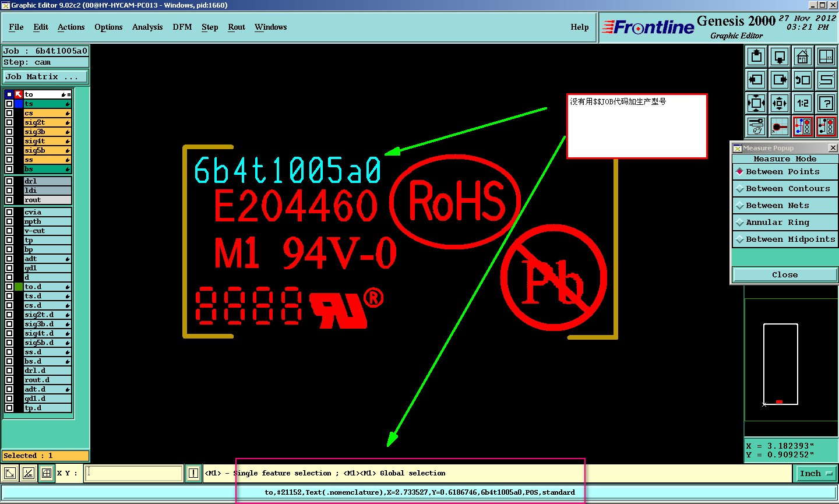839x504 pixels.
Task: Click the pan left arrow icon
Action: 756,80
